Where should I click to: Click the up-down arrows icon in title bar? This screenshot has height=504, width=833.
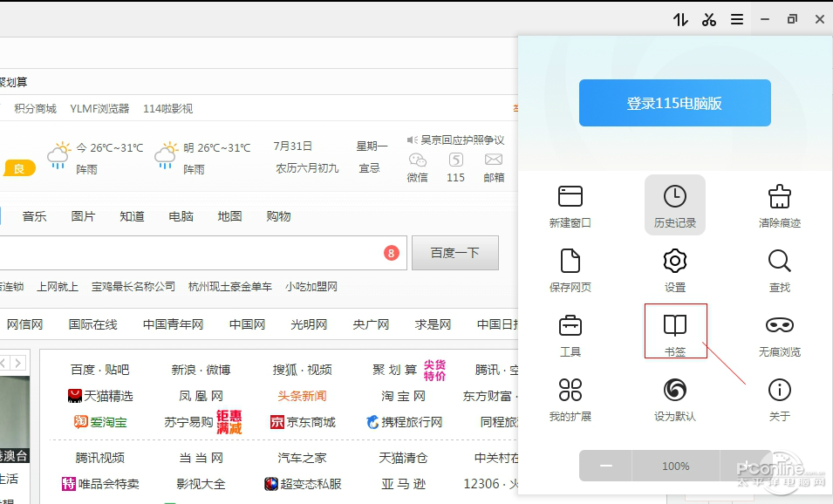[x=680, y=20]
